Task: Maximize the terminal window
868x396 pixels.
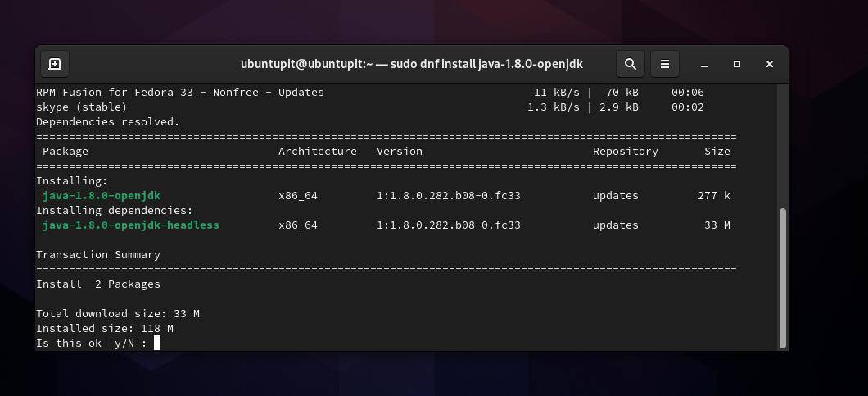Action: (737, 64)
